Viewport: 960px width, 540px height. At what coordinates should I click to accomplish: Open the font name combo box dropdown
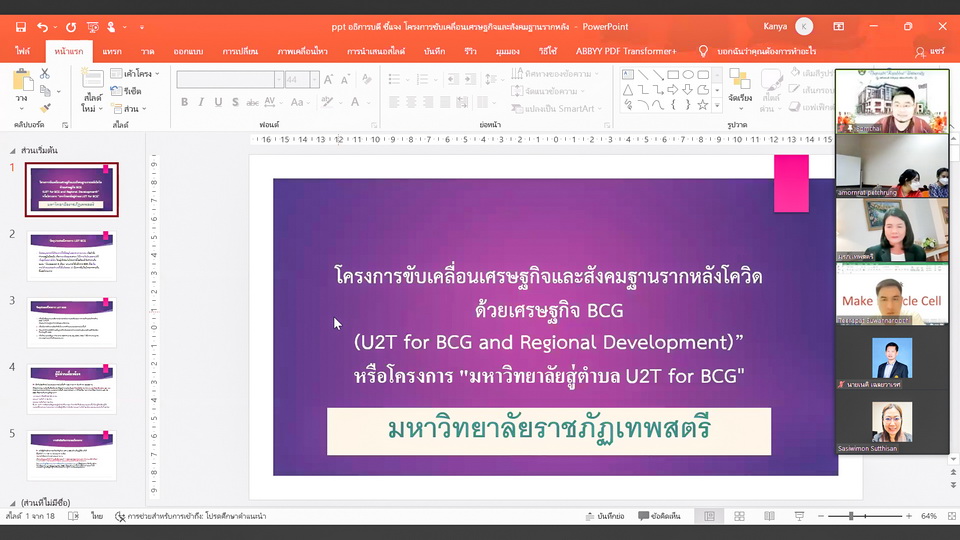pyautogui.click(x=279, y=80)
